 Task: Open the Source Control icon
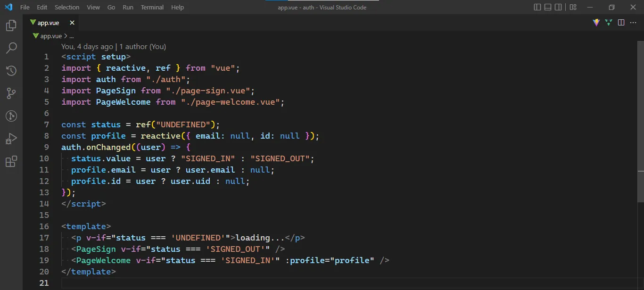(12, 93)
